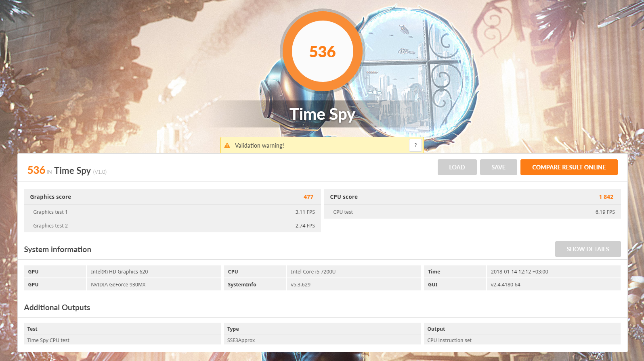Viewport: 644px width, 361px height.
Task: Click the orange validation warning triangle icon
Action: [227, 146]
